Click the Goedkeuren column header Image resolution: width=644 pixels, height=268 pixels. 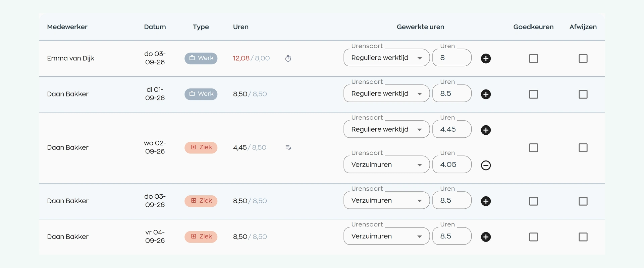533,27
